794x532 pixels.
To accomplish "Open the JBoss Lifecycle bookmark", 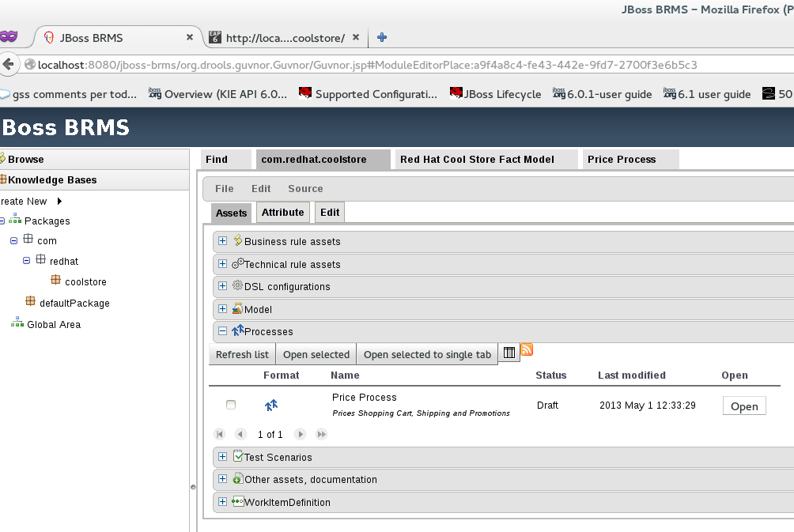I will (x=496, y=94).
